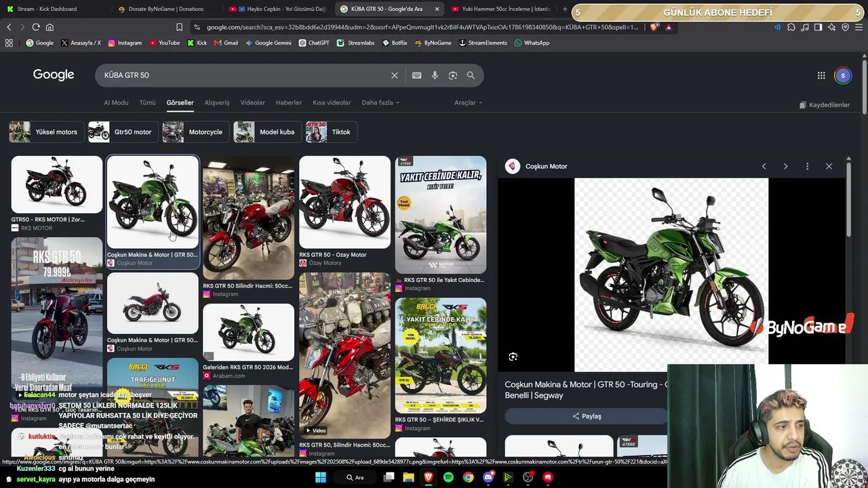This screenshot has width=868, height=488.
Task: Open Kaydedilenler saved items
Action: 824,105
